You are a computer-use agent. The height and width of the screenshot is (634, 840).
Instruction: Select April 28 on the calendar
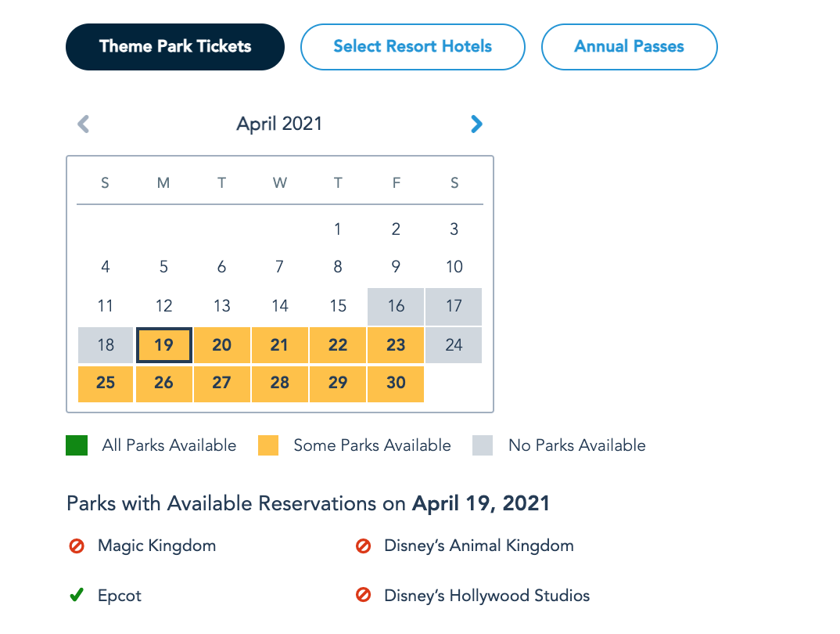click(280, 383)
